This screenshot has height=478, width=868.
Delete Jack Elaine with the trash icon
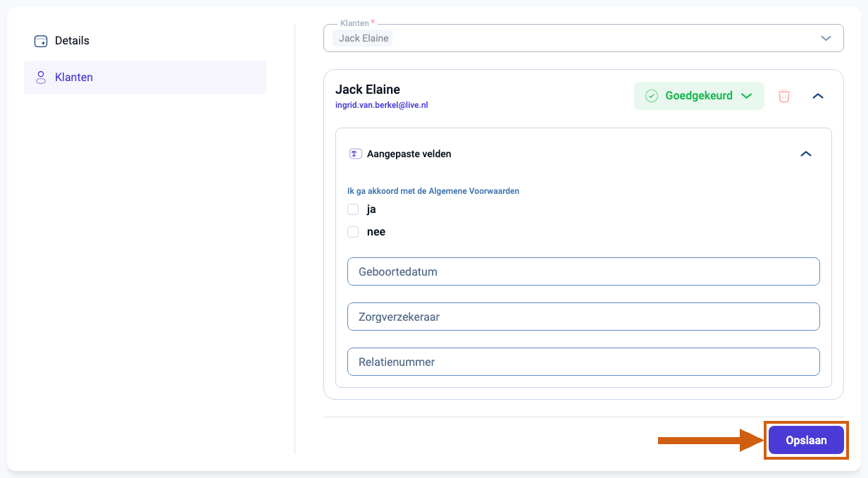click(784, 96)
